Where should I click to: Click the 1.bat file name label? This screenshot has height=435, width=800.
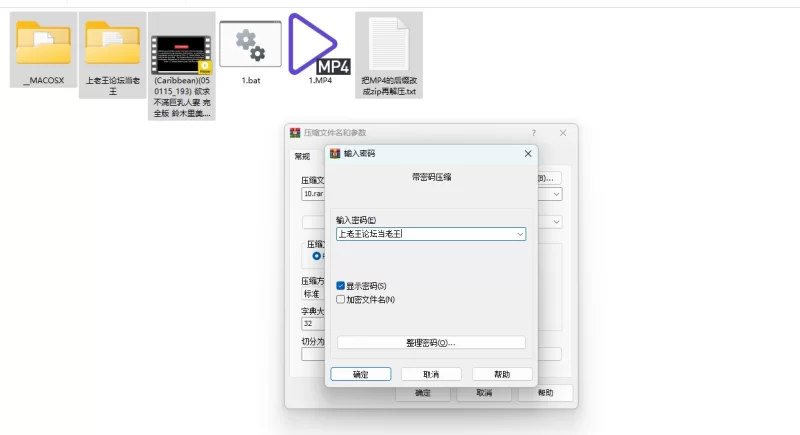251,80
